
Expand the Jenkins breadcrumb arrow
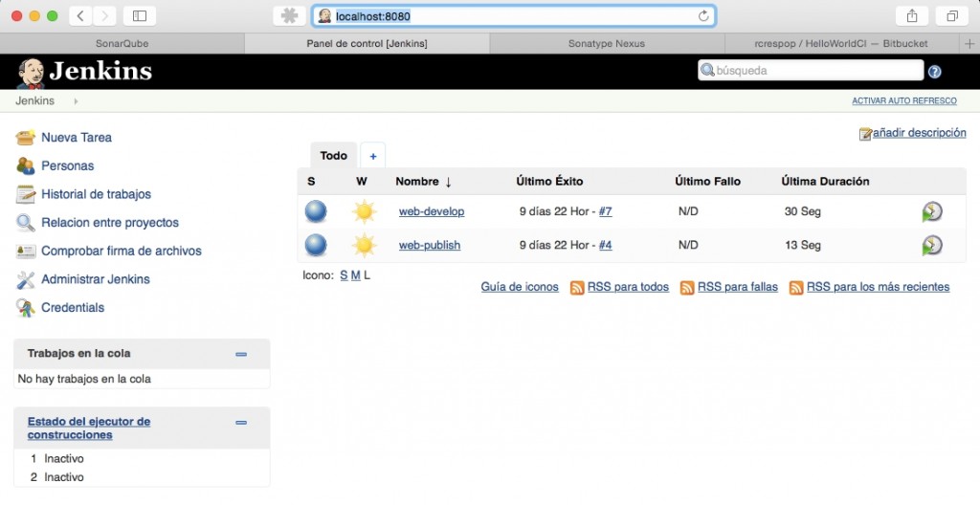pos(76,101)
